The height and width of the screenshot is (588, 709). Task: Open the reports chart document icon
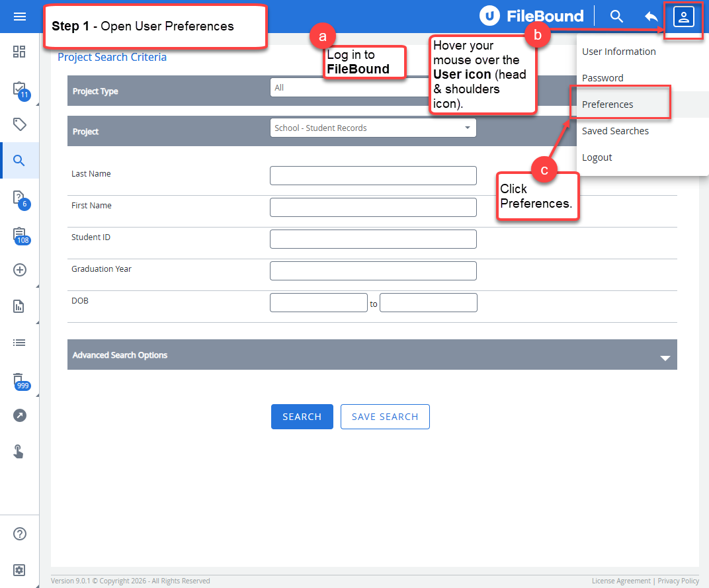point(19,306)
